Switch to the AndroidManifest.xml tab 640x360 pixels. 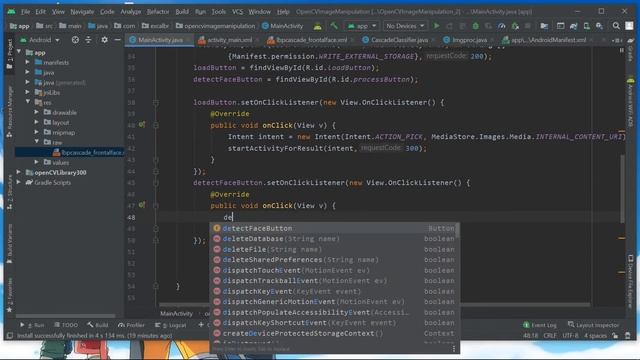(548, 40)
